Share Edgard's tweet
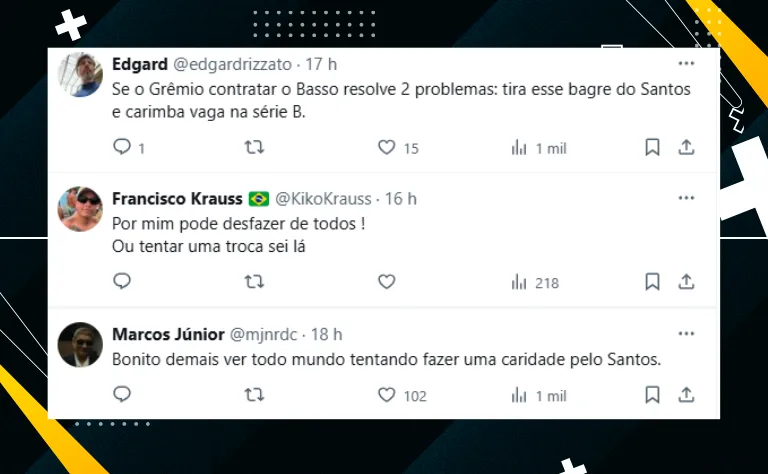 686,148
